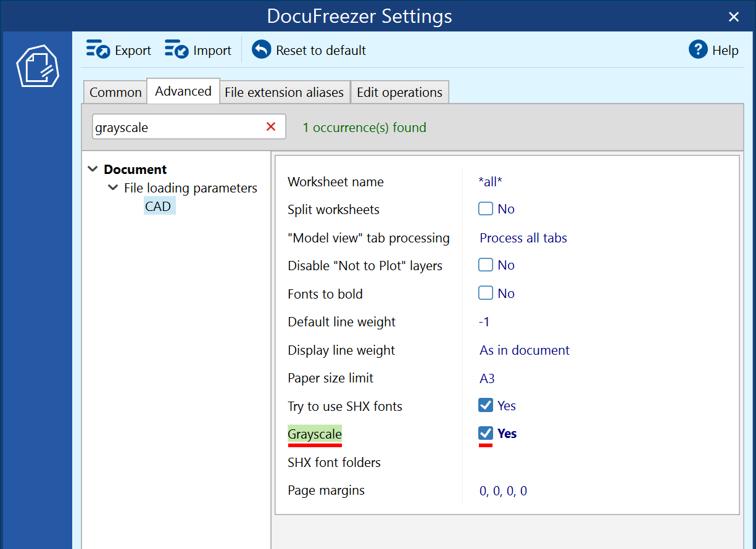756x549 pixels.
Task: Select the CAD item in the tree
Action: [159, 206]
